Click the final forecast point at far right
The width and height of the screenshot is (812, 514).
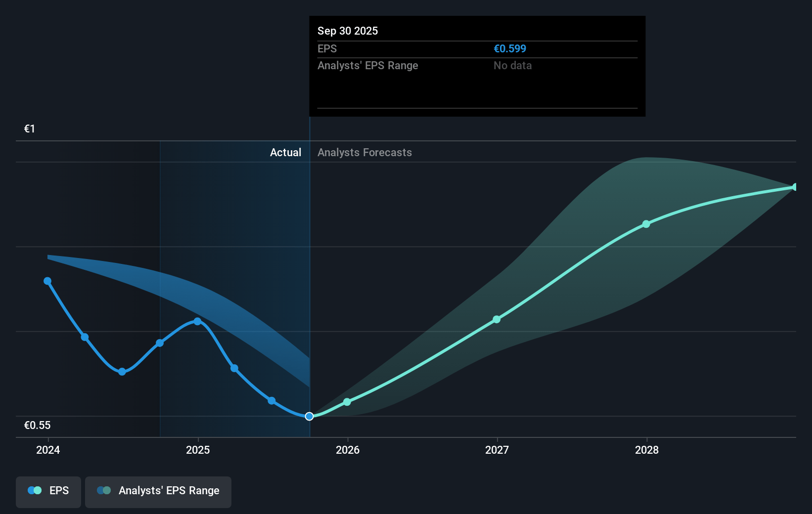pos(795,187)
